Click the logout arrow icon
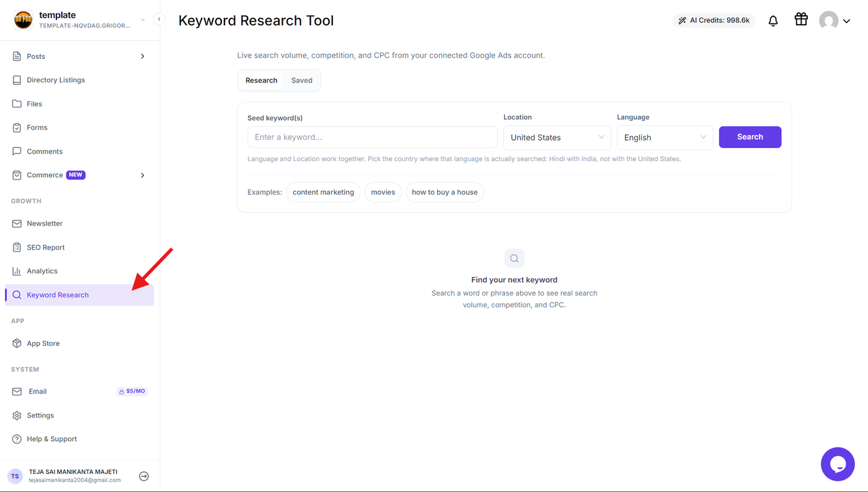The image size is (868, 492). 144,476
